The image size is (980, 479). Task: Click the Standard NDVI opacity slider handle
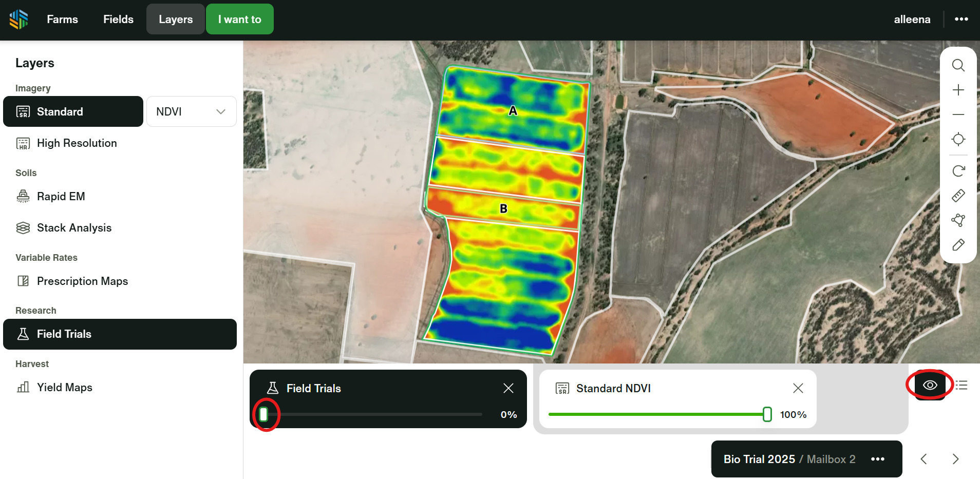(x=767, y=414)
